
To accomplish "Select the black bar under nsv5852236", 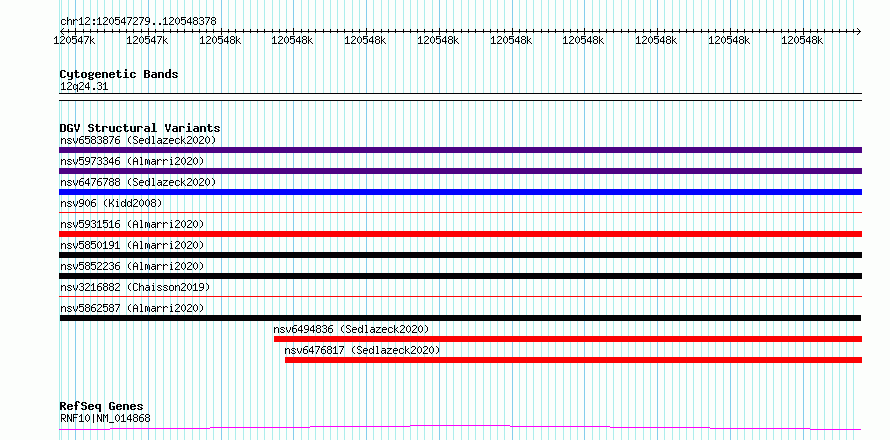I will click(x=460, y=276).
